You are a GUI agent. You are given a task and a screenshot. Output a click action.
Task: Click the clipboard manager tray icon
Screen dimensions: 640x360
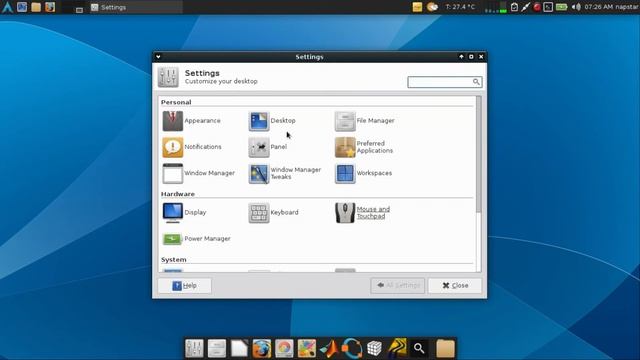(514, 7)
